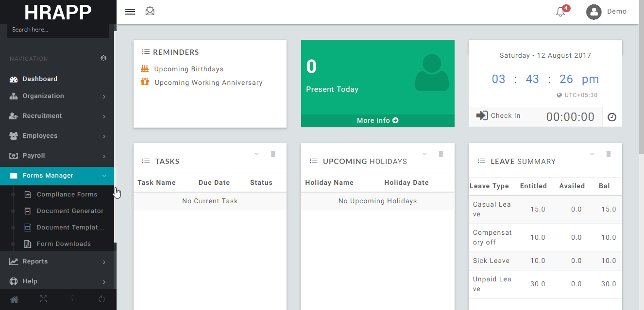644x310 pixels.
Task: Open Compliance Forms submenu item
Action: [x=67, y=195]
